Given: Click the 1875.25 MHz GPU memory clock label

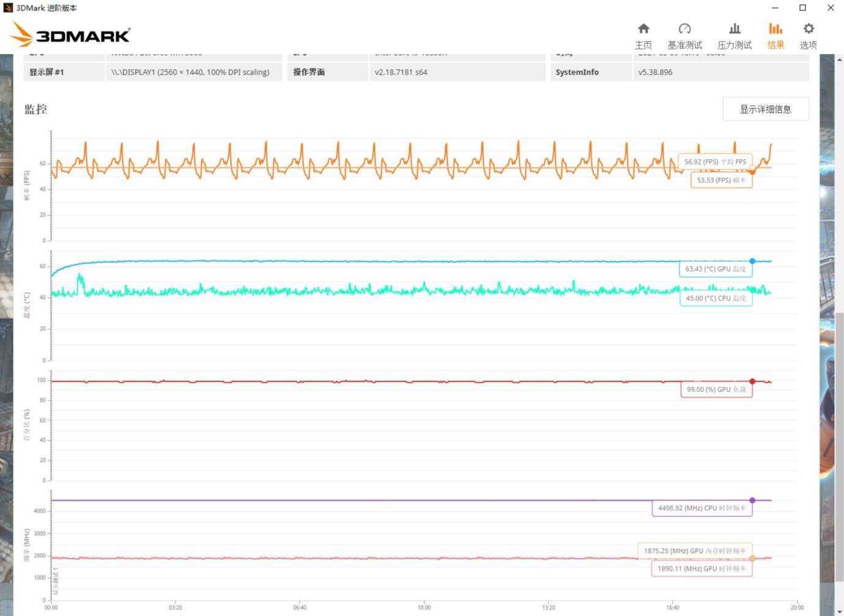Looking at the screenshot, I should (x=695, y=551).
